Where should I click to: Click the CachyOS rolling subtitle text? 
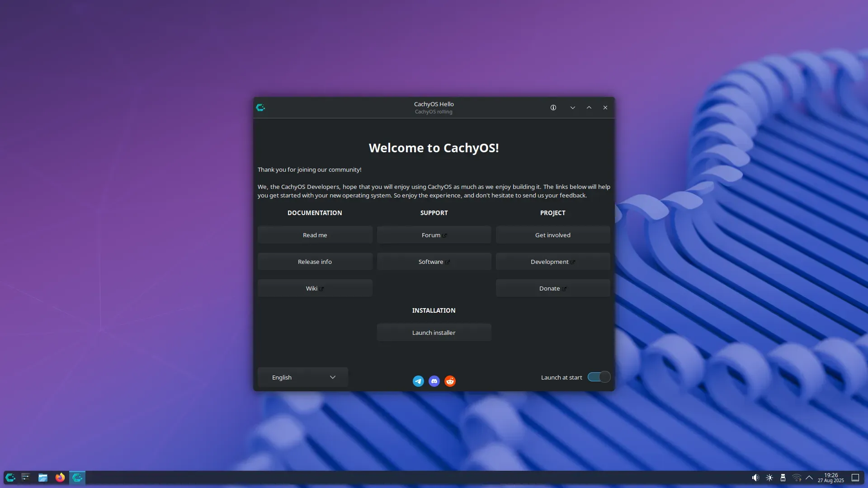tap(434, 112)
